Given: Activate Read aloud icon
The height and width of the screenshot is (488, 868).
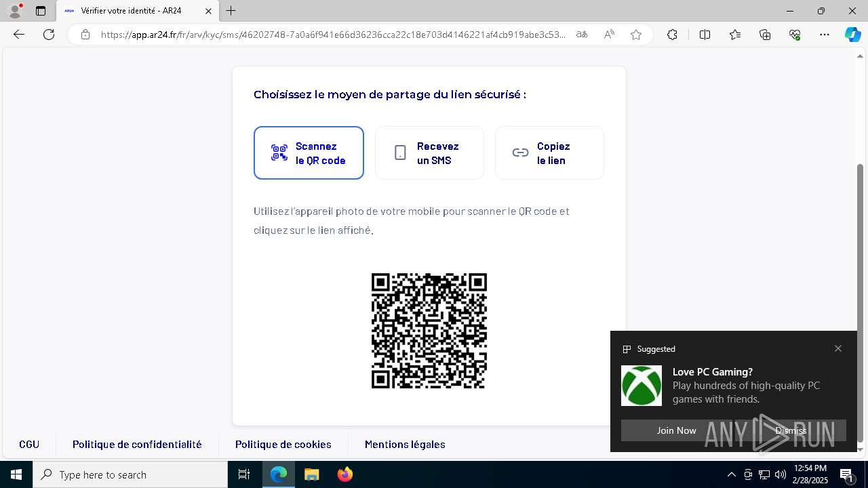Looking at the screenshot, I should (x=609, y=35).
